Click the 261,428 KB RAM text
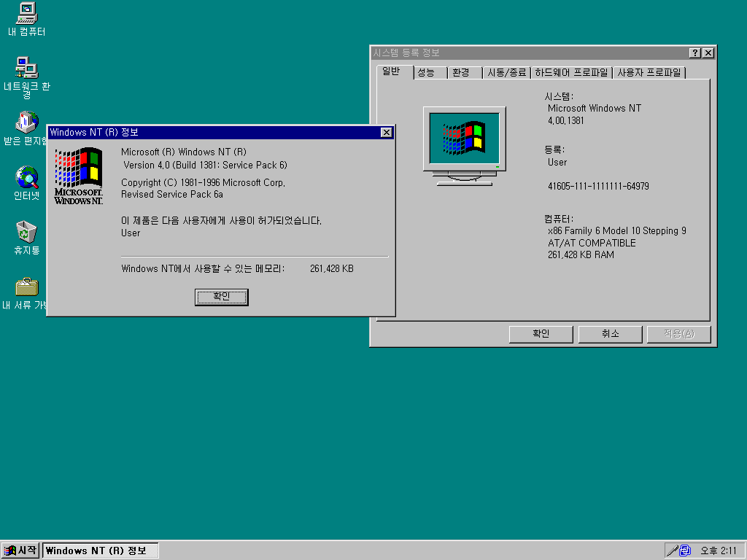 (x=581, y=254)
